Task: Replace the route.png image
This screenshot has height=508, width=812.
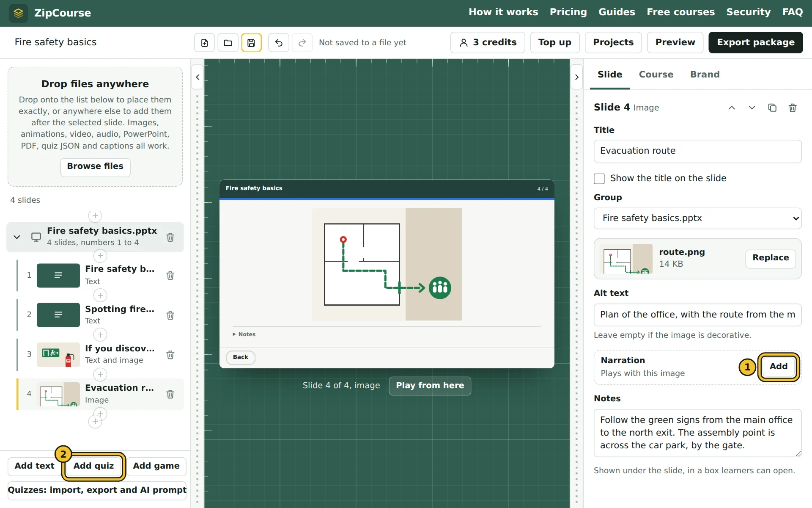Action: tap(770, 258)
